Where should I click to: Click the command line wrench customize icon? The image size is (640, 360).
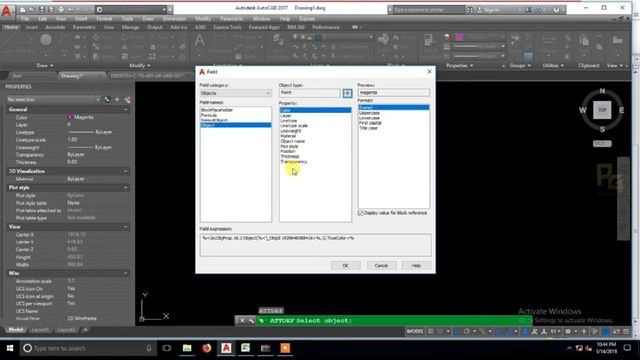251,321
